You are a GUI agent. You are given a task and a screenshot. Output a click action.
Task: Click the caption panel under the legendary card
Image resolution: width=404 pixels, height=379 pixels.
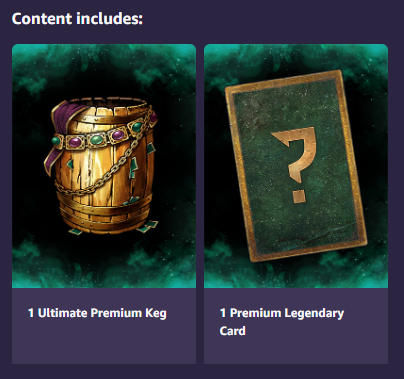coord(296,326)
